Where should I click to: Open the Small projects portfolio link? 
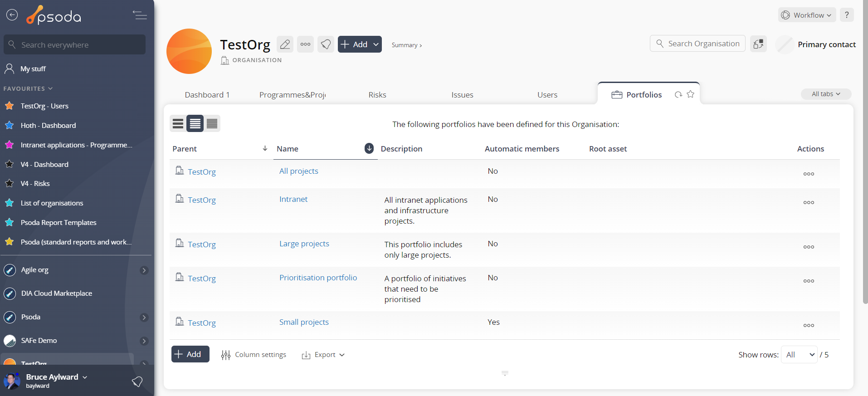pyautogui.click(x=304, y=322)
